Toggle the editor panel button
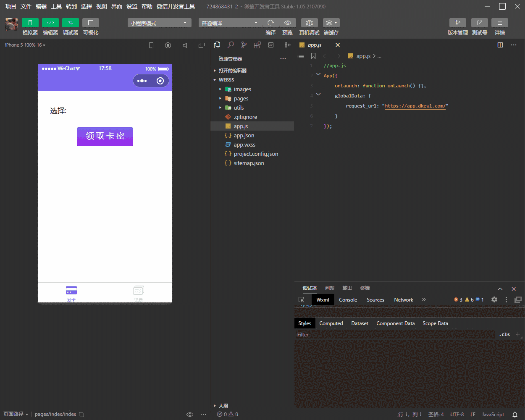Screen dimensions: 525x420 click(x=50, y=23)
